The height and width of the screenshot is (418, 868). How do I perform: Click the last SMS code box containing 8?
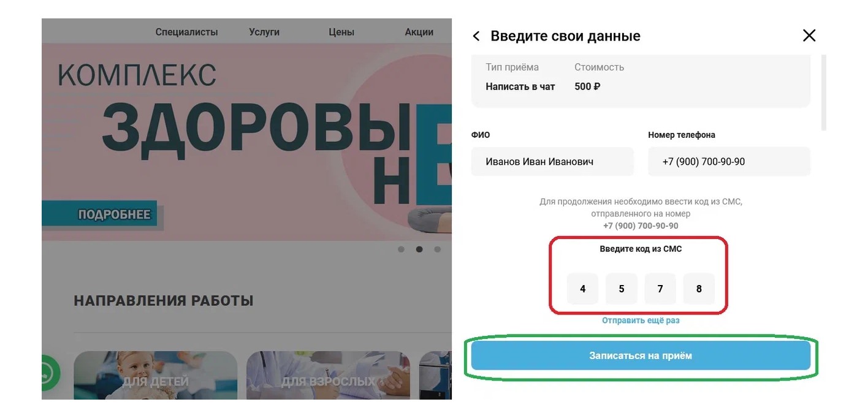[x=699, y=289]
